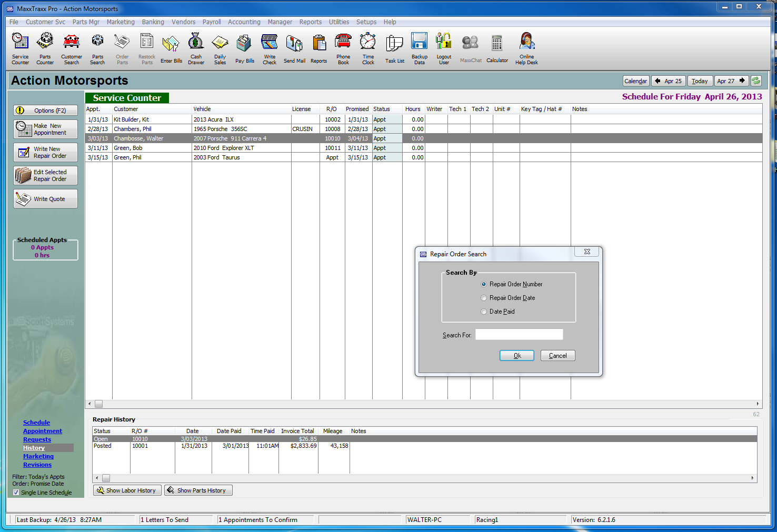
Task: Open Reports toolbar icon
Action: (x=318, y=49)
